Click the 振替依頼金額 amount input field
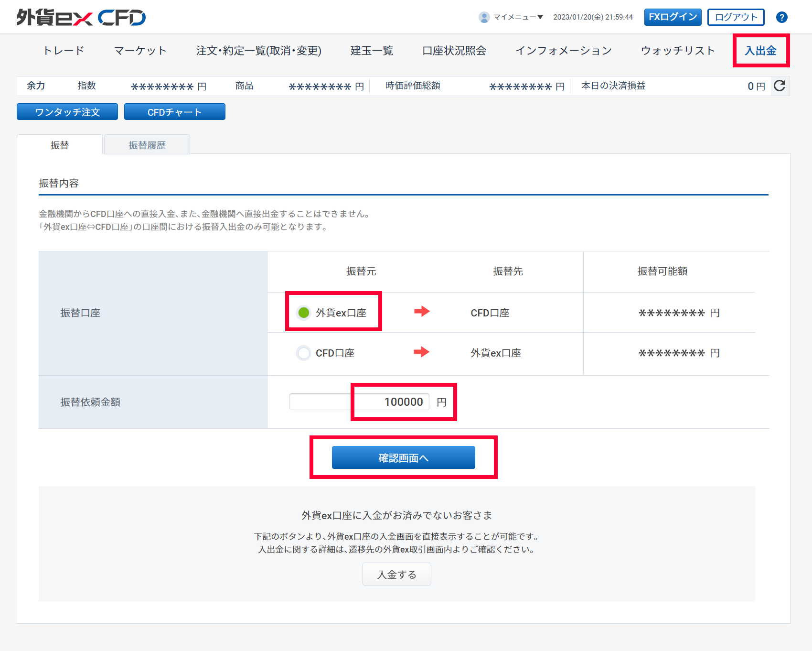This screenshot has height=651, width=812. click(x=359, y=402)
